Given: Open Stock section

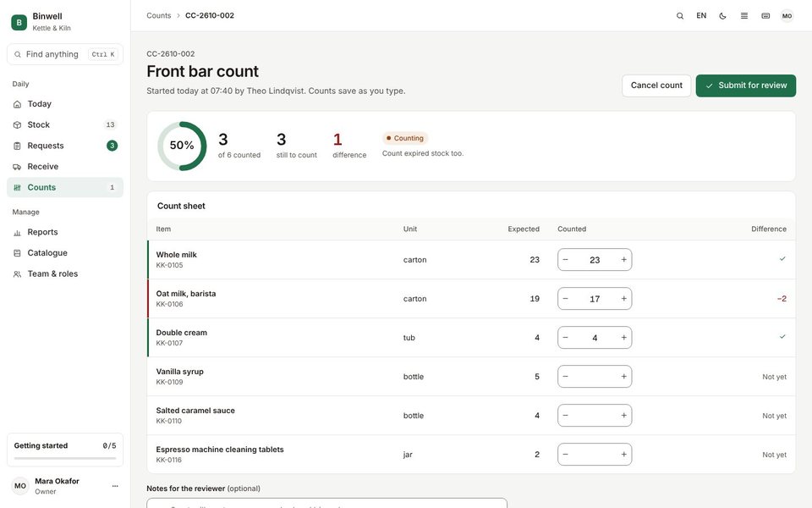Looking at the screenshot, I should [x=65, y=124].
